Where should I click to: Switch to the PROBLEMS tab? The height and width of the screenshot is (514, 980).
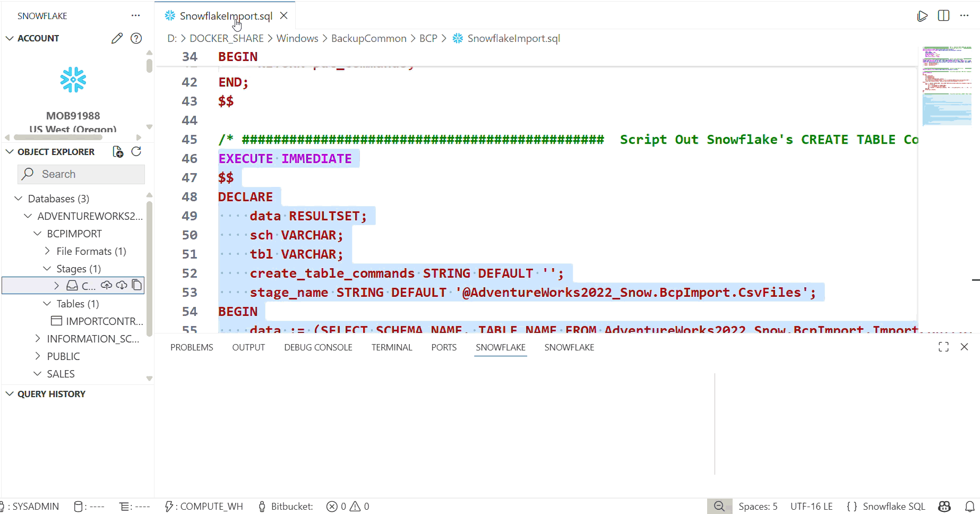(x=192, y=347)
